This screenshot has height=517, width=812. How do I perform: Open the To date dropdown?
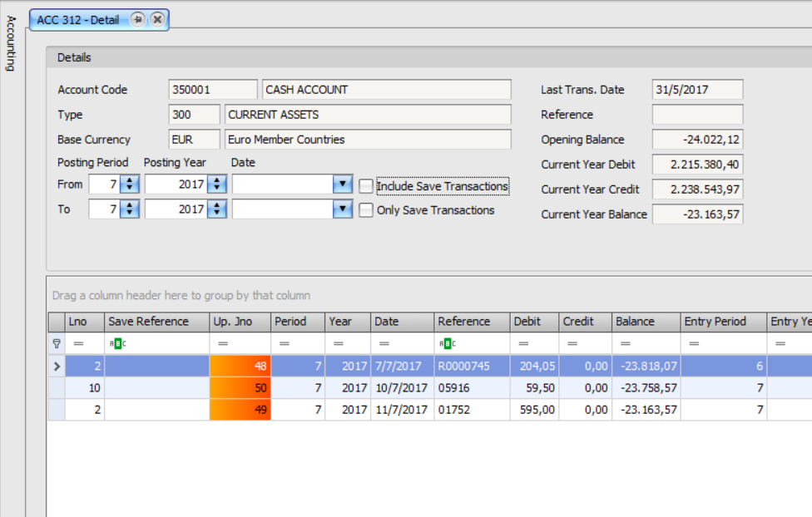(x=342, y=209)
